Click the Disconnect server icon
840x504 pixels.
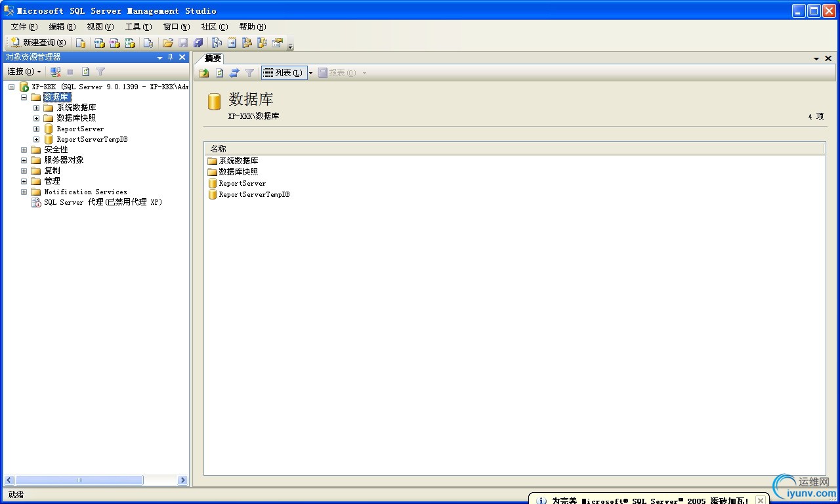pyautogui.click(x=55, y=72)
